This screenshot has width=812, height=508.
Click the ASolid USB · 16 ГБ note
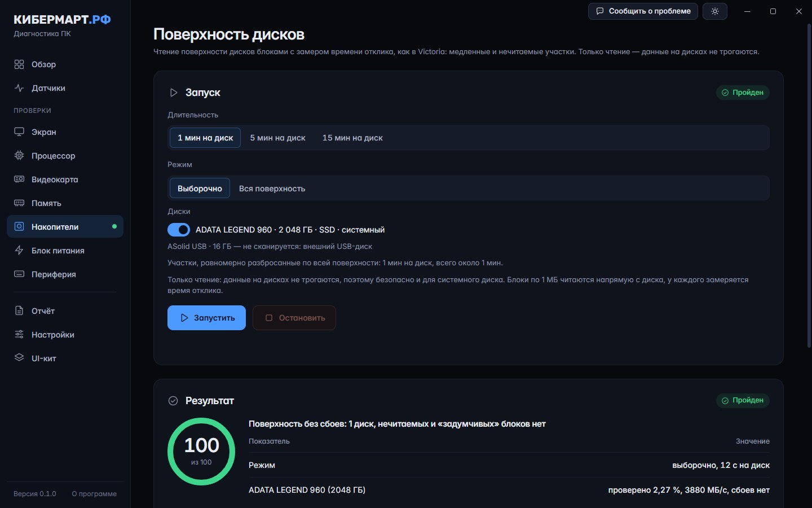coord(270,247)
